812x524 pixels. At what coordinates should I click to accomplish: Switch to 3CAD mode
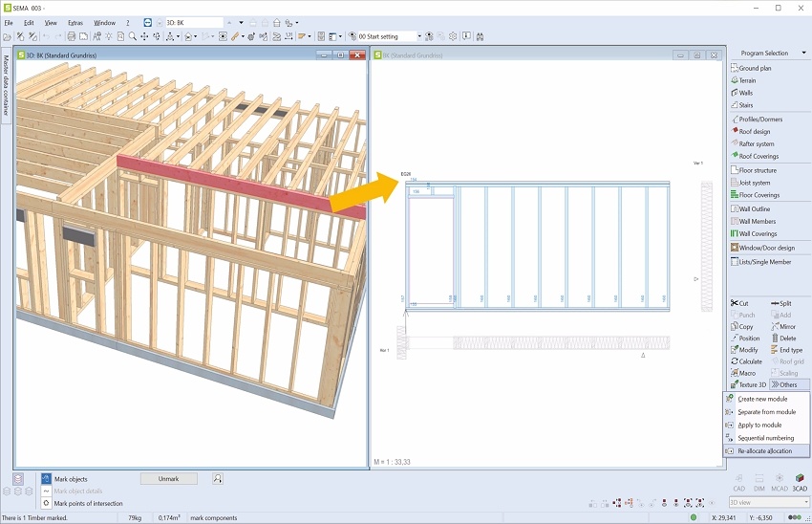pyautogui.click(x=800, y=483)
